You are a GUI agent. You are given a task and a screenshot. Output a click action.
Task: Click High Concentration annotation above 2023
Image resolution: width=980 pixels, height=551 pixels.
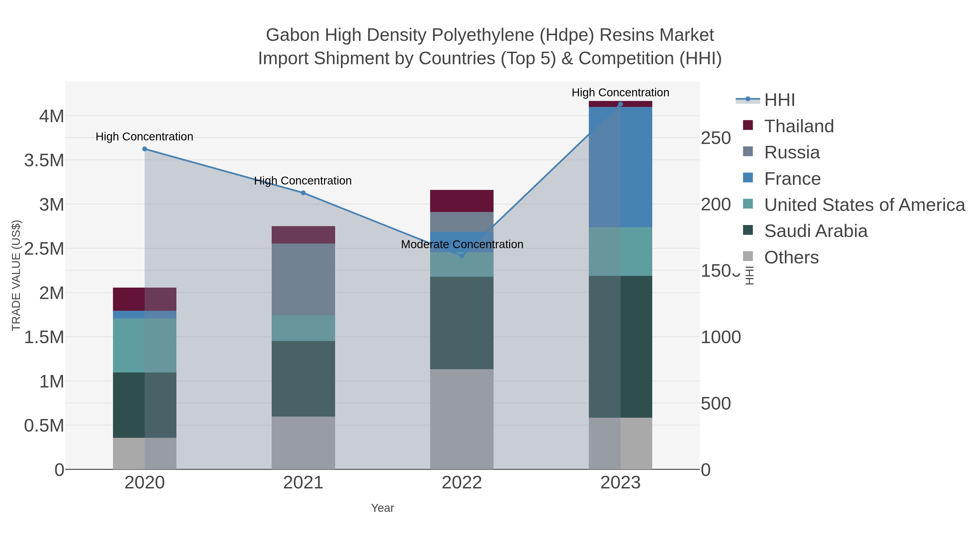[620, 93]
